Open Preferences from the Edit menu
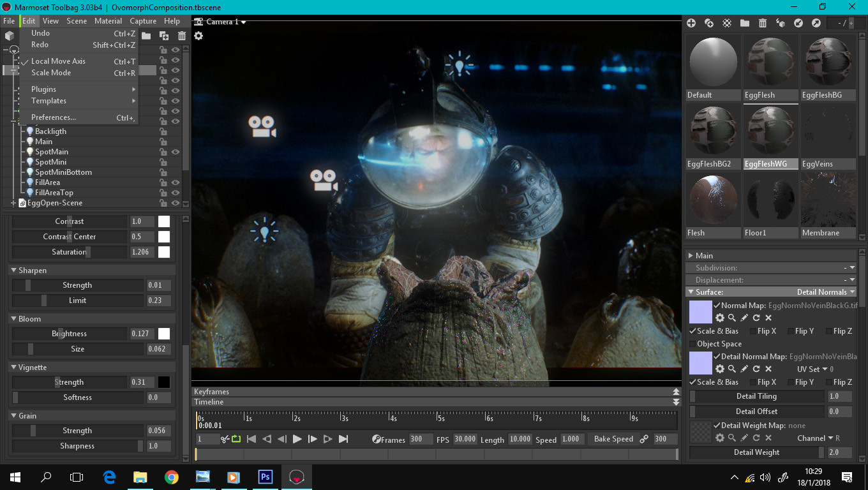Viewport: 868px width, 490px height. (x=54, y=117)
